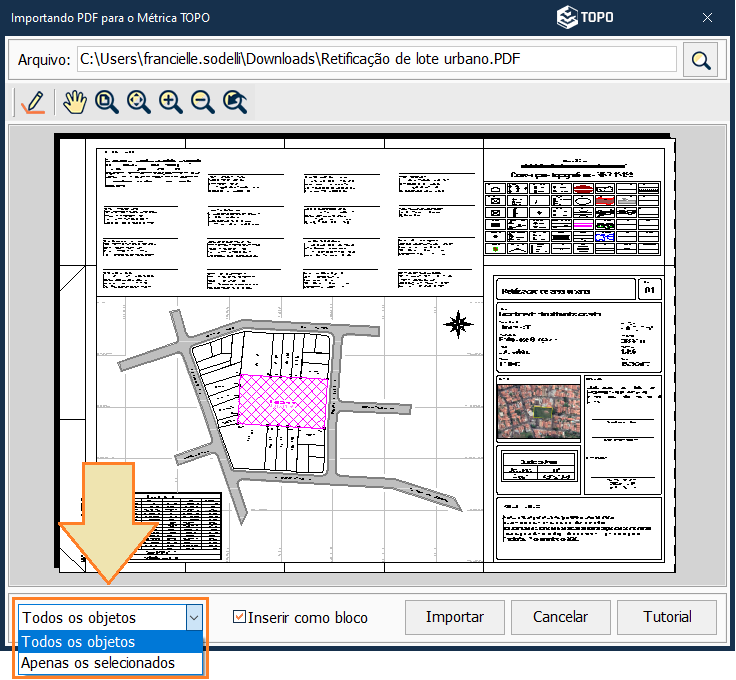Click the zoom extents magnifier icon
This screenshot has width=736, height=680.
[138, 102]
